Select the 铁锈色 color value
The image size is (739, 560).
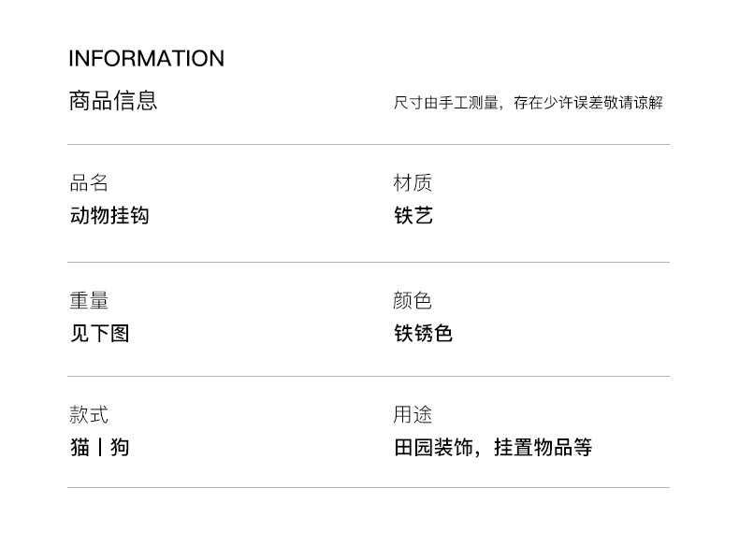[x=423, y=334]
